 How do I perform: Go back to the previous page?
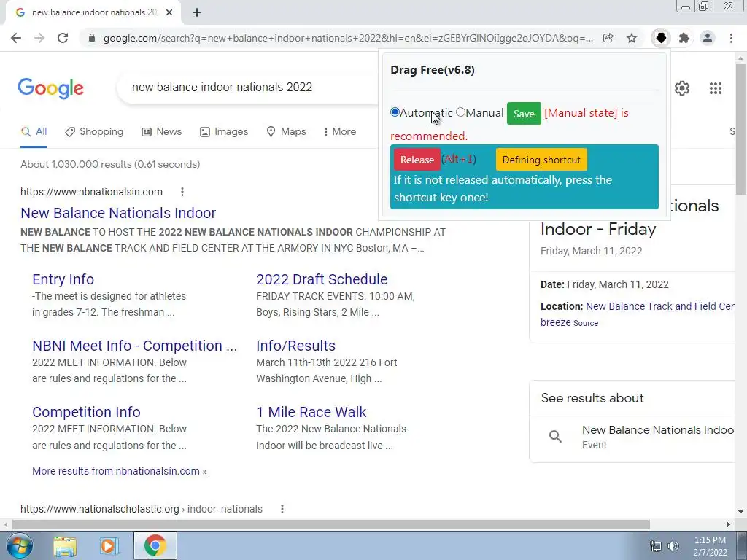(x=16, y=38)
